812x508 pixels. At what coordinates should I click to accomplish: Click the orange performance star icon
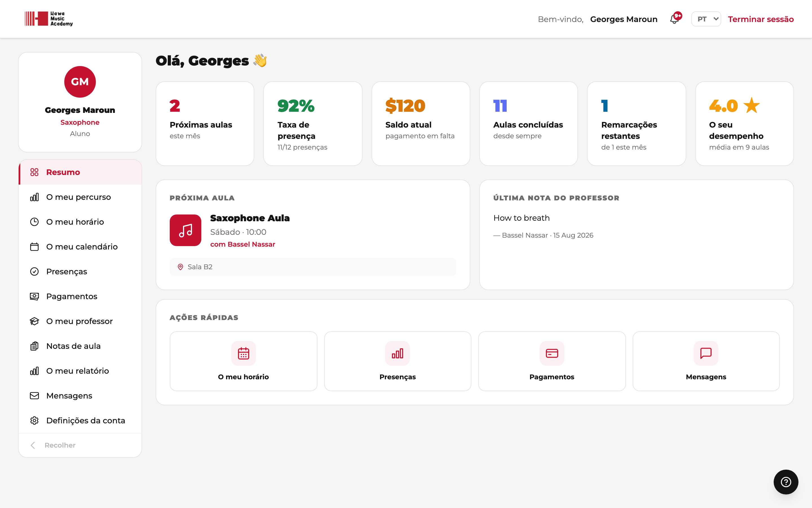click(x=751, y=106)
